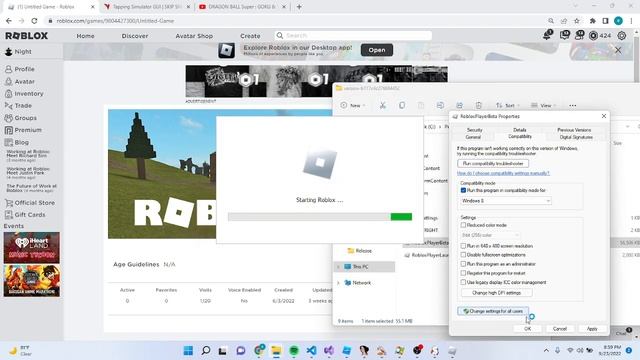Open Spotify from the taskbar
The width and height of the screenshot is (640, 360).
pos(294,350)
